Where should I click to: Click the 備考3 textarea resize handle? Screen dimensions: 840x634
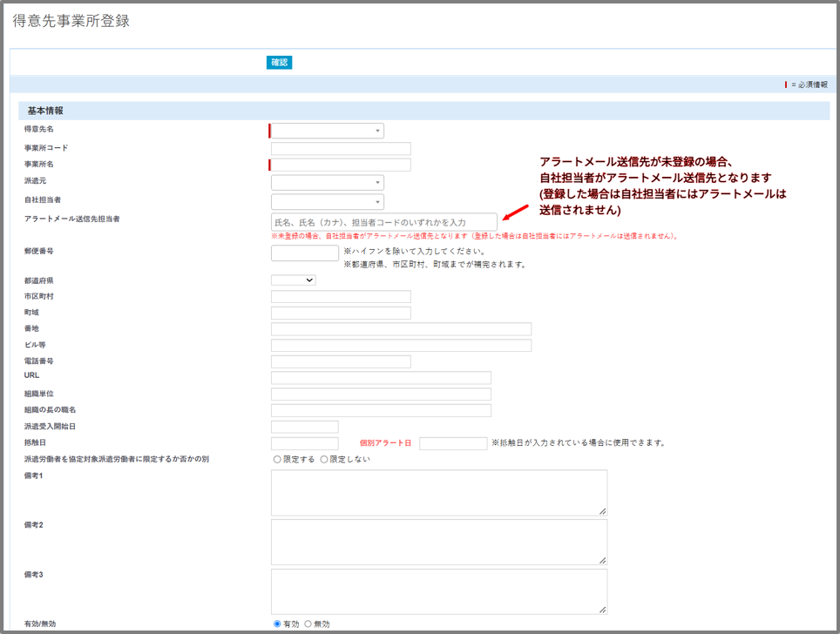tap(603, 610)
